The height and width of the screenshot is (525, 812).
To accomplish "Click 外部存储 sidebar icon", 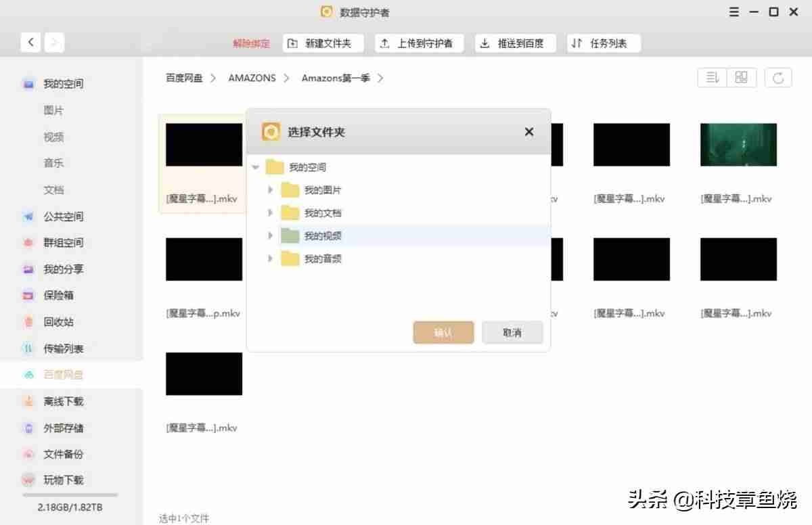I will (28, 428).
